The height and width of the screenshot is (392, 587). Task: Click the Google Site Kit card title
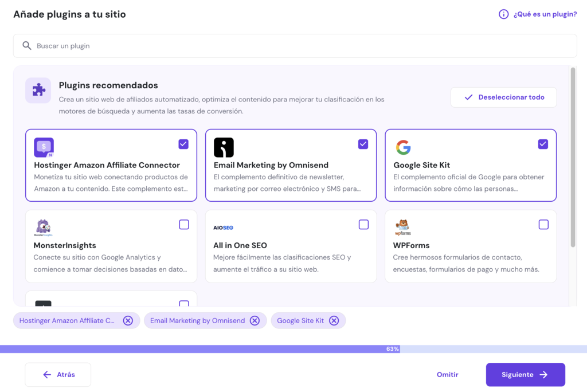pos(421,165)
